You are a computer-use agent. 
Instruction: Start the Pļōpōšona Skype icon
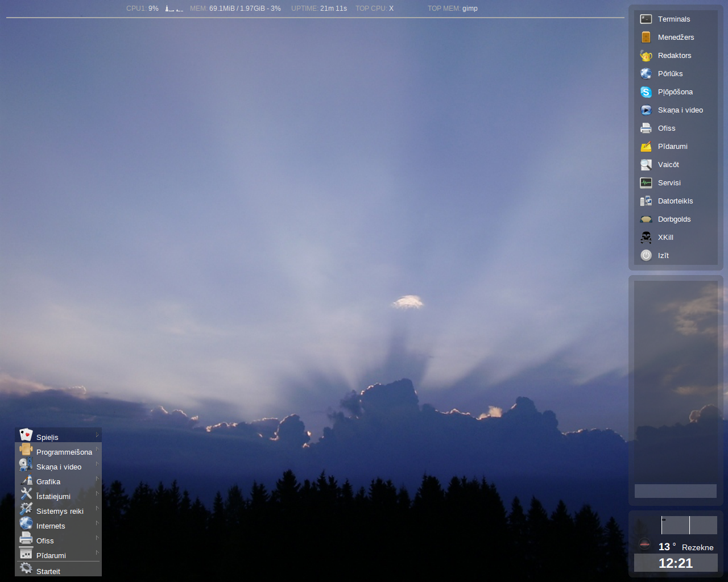coord(646,92)
